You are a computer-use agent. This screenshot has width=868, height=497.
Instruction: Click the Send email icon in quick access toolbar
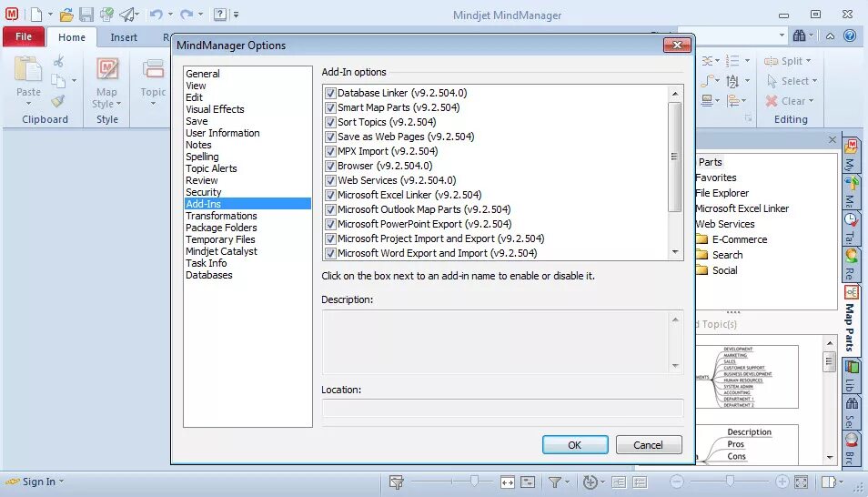[128, 15]
